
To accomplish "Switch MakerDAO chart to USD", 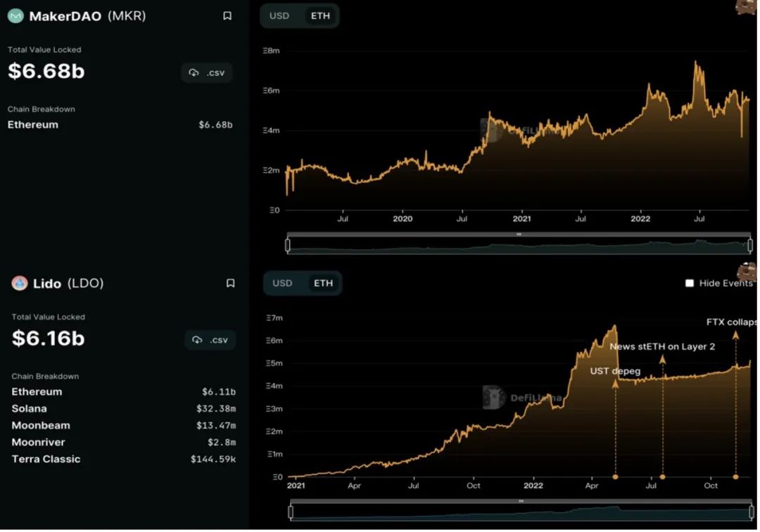I will 279,15.
